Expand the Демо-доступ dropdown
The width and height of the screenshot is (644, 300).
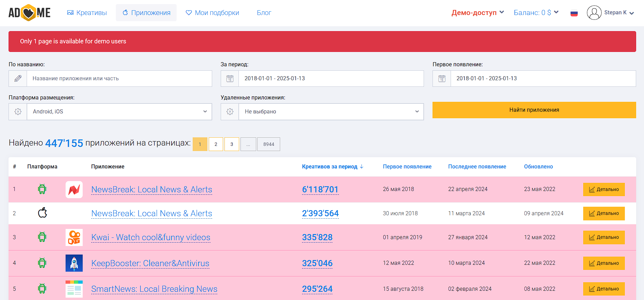(x=478, y=13)
